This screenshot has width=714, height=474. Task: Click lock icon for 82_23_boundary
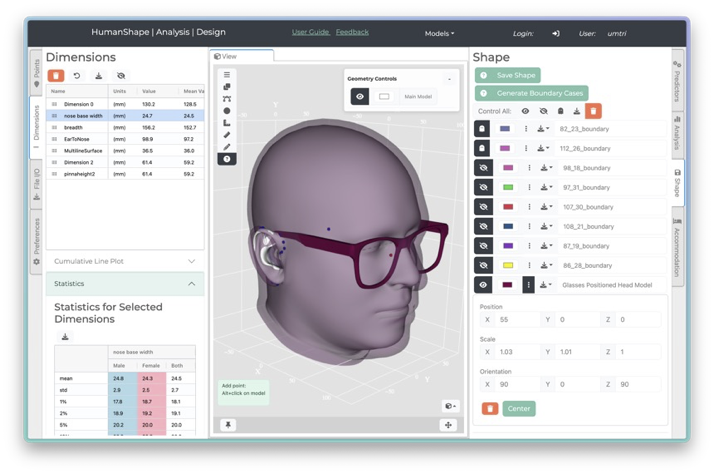coord(482,129)
